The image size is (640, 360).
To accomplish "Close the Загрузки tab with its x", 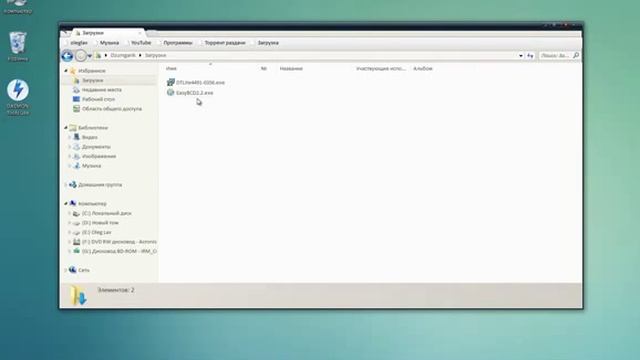I will (140, 33).
